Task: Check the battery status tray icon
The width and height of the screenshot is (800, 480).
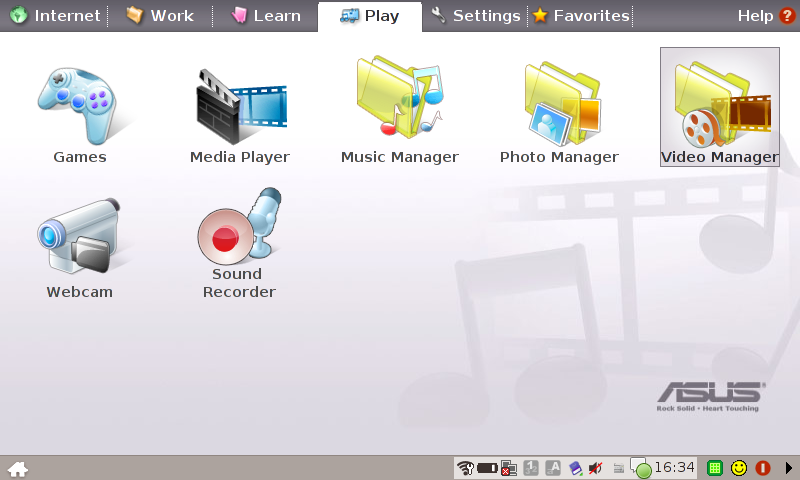Action: [487, 468]
